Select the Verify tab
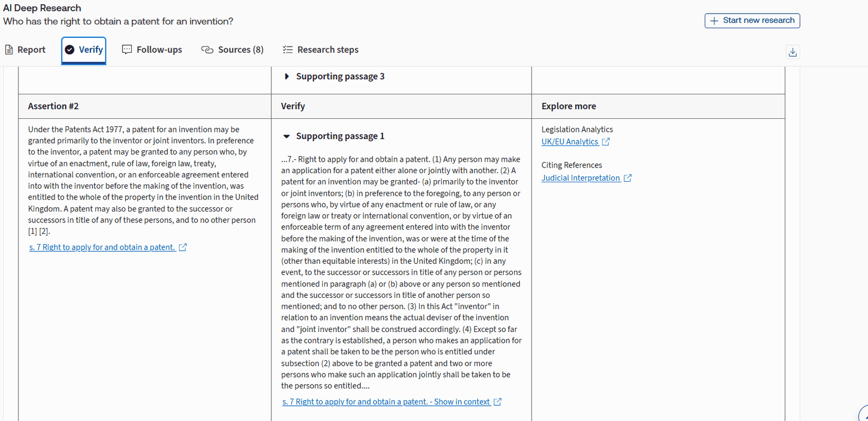The image size is (868, 421). point(84,50)
